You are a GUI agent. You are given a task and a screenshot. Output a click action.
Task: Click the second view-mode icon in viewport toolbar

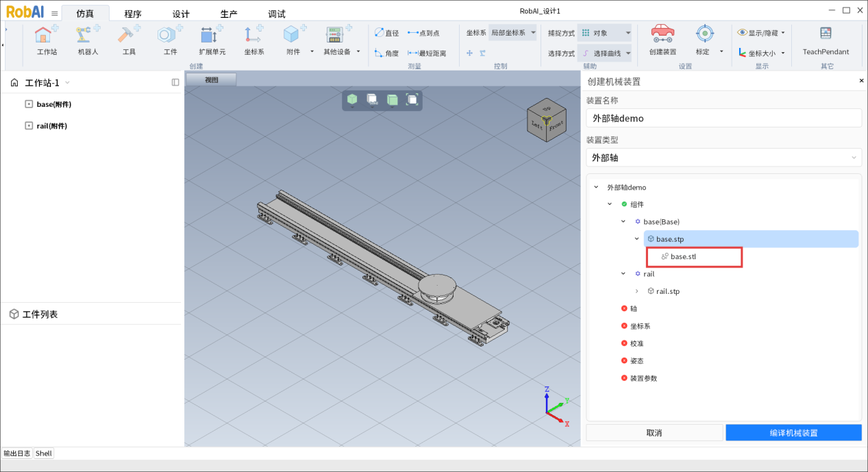click(x=372, y=100)
